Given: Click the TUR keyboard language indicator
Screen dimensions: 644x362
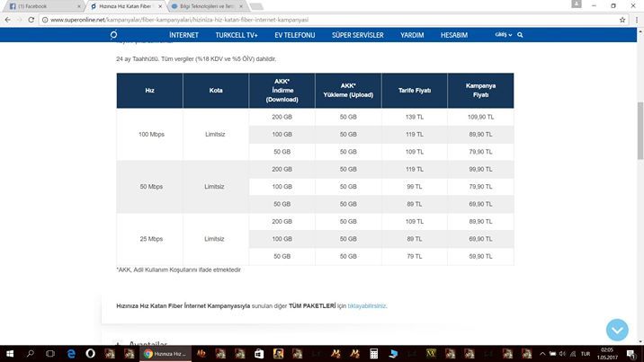Looking at the screenshot, I should pos(586,353).
